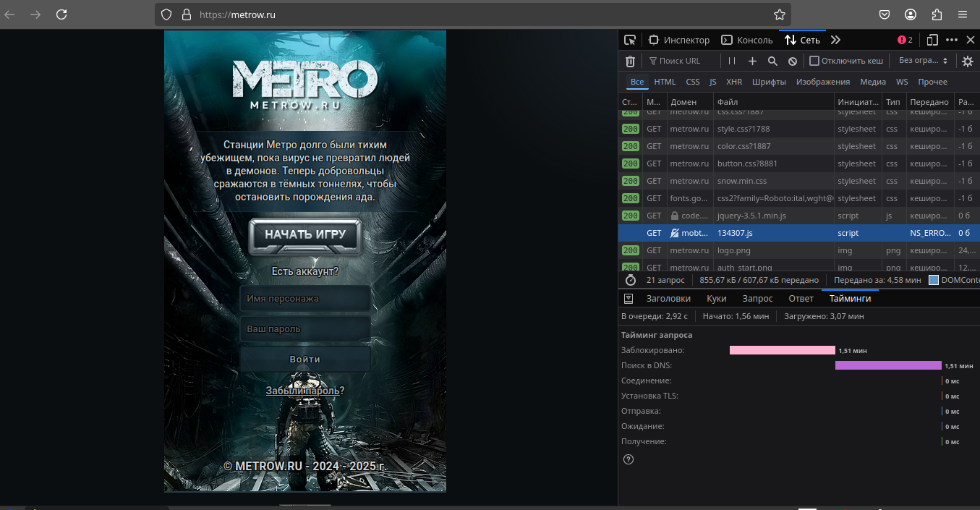
Task: Switch to the Консоль tab
Action: coord(747,40)
